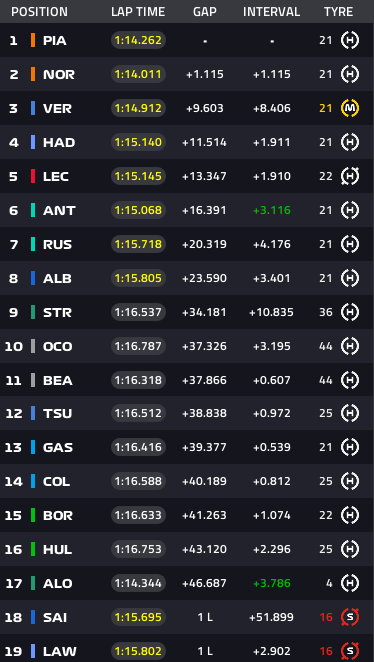The width and height of the screenshot is (374, 662).
Task: Click the POSITION column header
Action: tap(39, 12)
